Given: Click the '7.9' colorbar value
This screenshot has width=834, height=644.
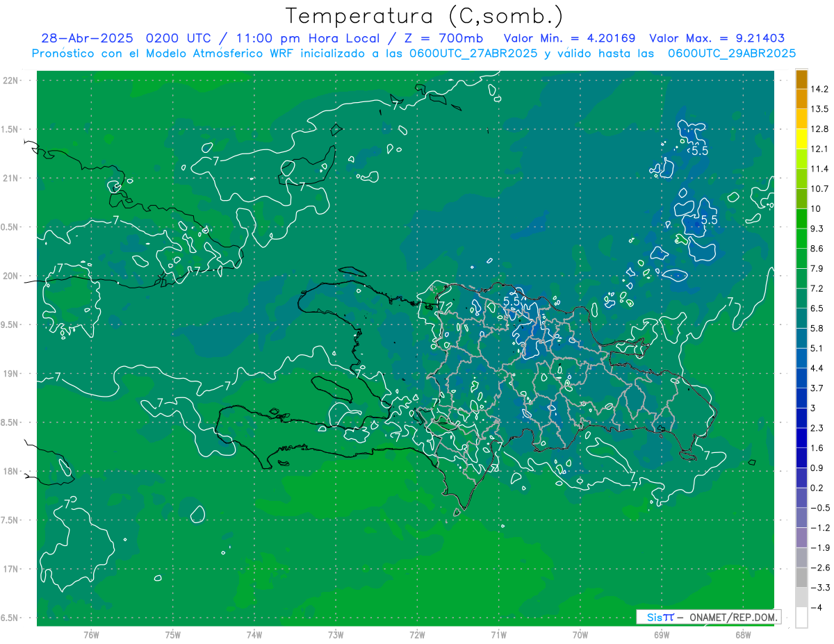Looking at the screenshot, I should point(818,268).
